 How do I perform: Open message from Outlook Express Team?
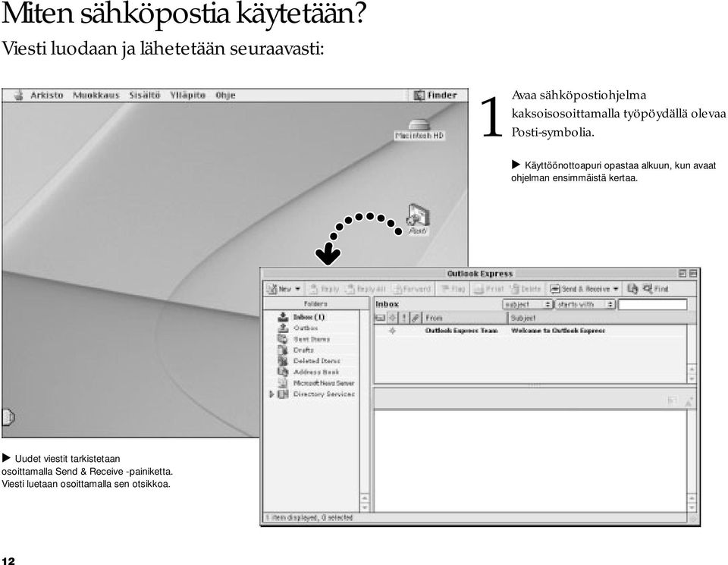(x=462, y=331)
